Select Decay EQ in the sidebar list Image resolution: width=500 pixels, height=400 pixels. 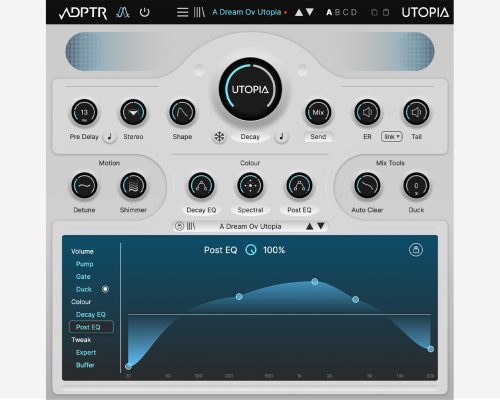click(90, 315)
